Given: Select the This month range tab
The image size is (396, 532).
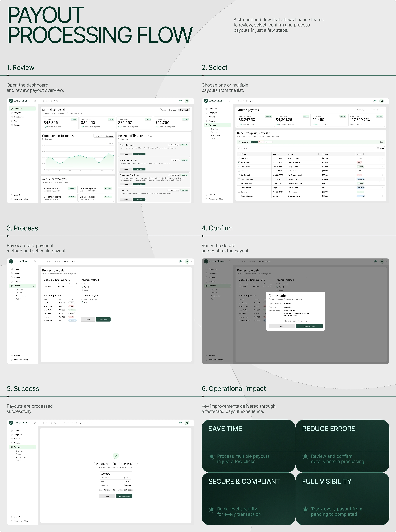Looking at the screenshot, I should pyautogui.click(x=184, y=110).
